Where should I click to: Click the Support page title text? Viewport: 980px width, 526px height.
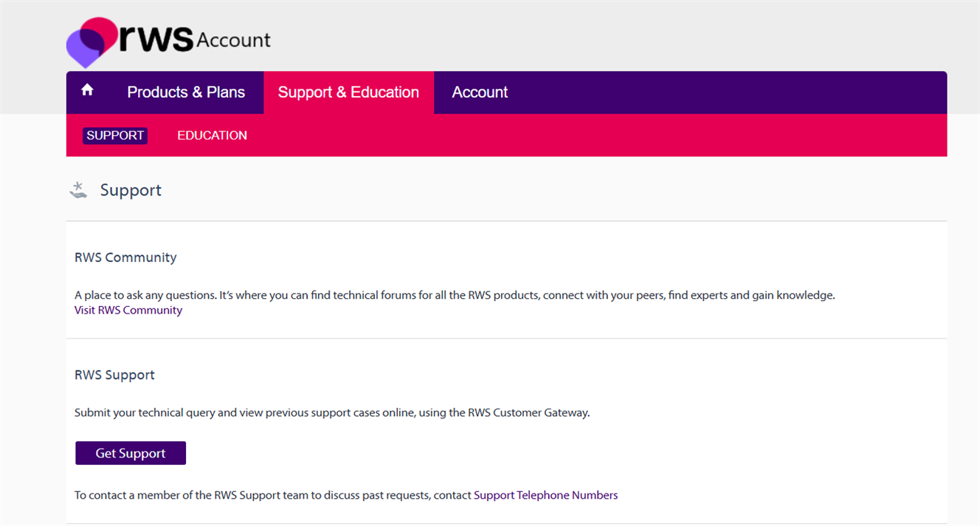click(131, 190)
